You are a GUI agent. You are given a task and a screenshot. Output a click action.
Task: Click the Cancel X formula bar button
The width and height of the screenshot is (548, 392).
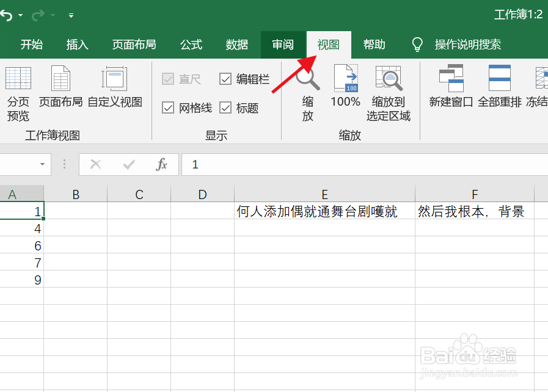pos(95,164)
